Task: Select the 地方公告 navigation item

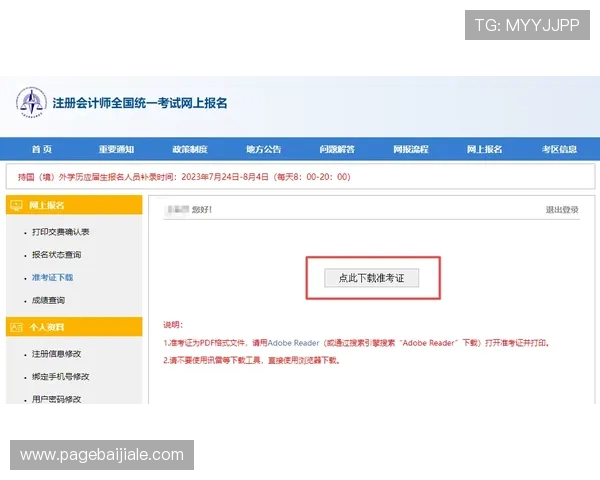Action: coord(264,149)
